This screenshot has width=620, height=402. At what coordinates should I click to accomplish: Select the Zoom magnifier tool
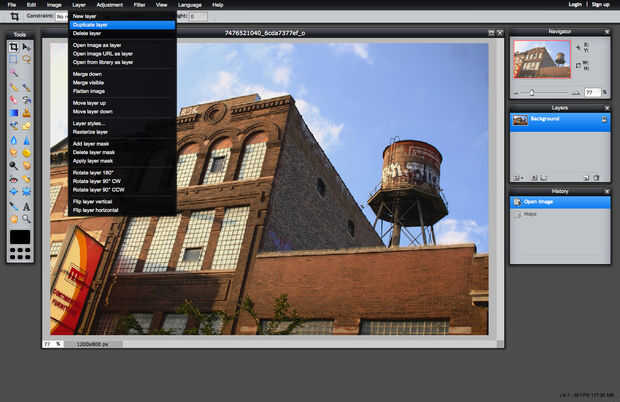tap(26, 219)
